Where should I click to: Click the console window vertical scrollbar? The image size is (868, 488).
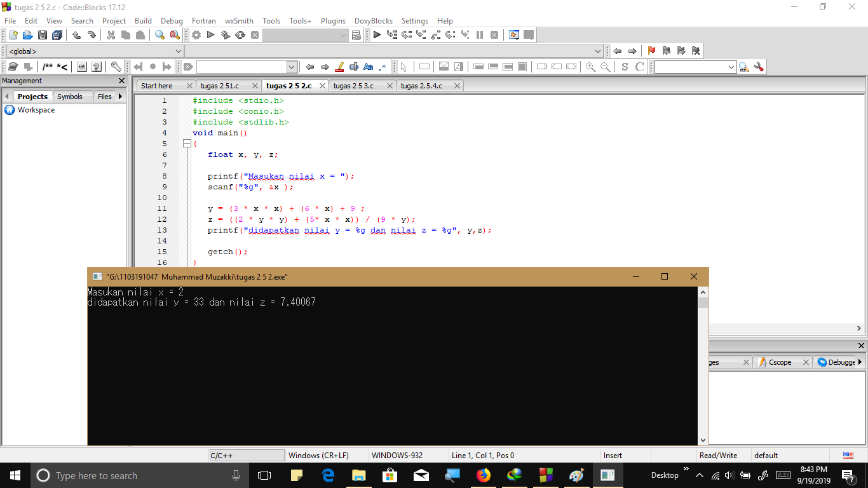[703, 365]
